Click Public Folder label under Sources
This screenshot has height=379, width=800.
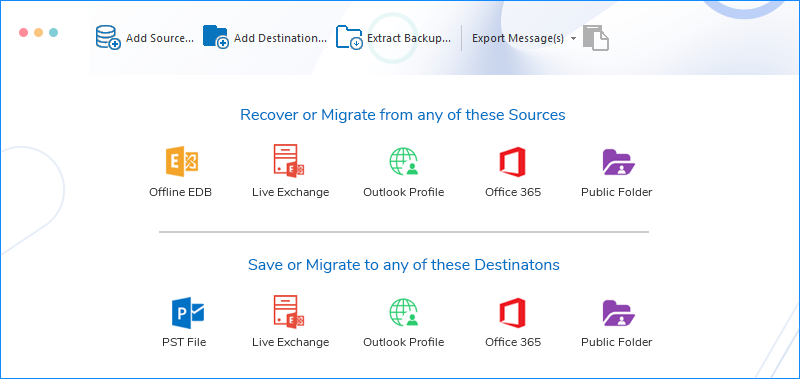[x=616, y=192]
